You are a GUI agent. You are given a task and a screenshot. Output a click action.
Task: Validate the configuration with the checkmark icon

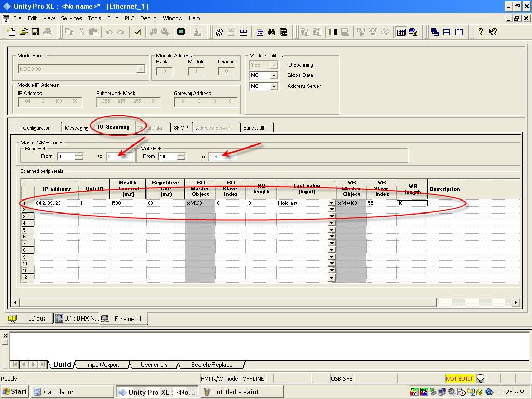(x=137, y=32)
